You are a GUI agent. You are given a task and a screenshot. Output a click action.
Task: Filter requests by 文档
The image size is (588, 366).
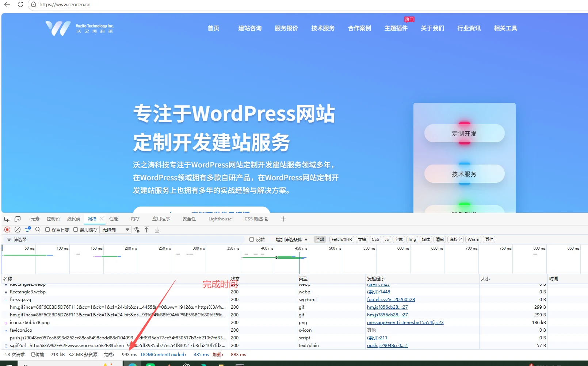tap(362, 239)
